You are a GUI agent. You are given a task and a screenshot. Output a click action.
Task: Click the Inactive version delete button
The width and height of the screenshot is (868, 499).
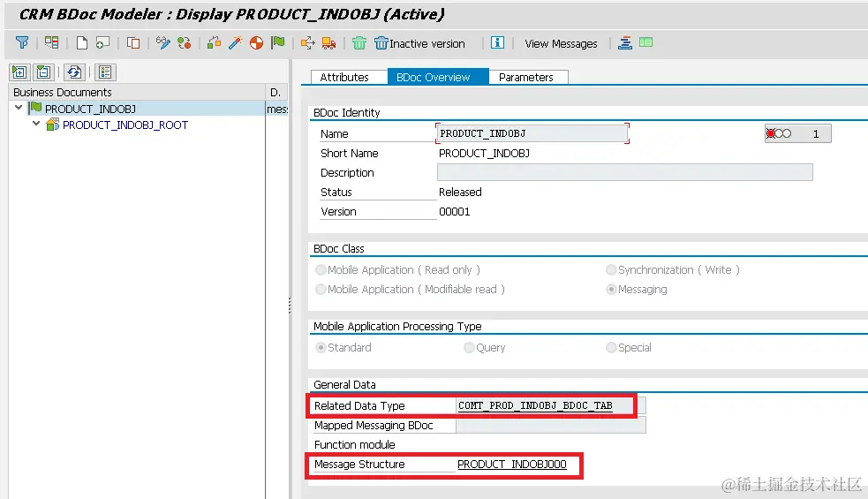click(419, 43)
